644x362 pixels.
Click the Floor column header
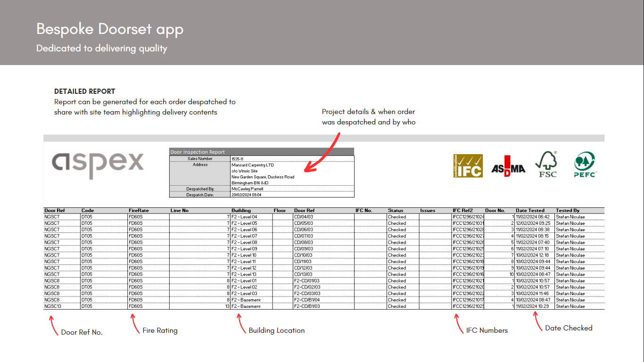pyautogui.click(x=280, y=211)
